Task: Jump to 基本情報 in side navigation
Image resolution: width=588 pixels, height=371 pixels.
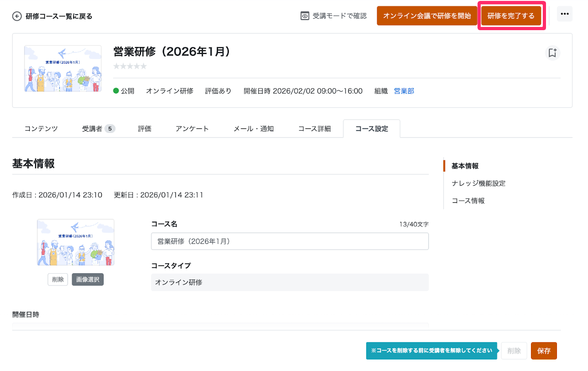Action: point(465,166)
